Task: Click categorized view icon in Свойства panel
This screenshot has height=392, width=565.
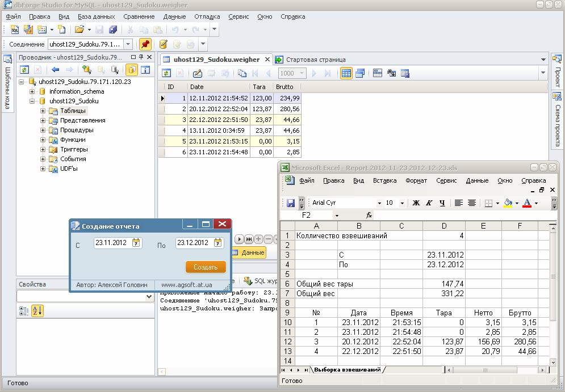Action: (23, 311)
